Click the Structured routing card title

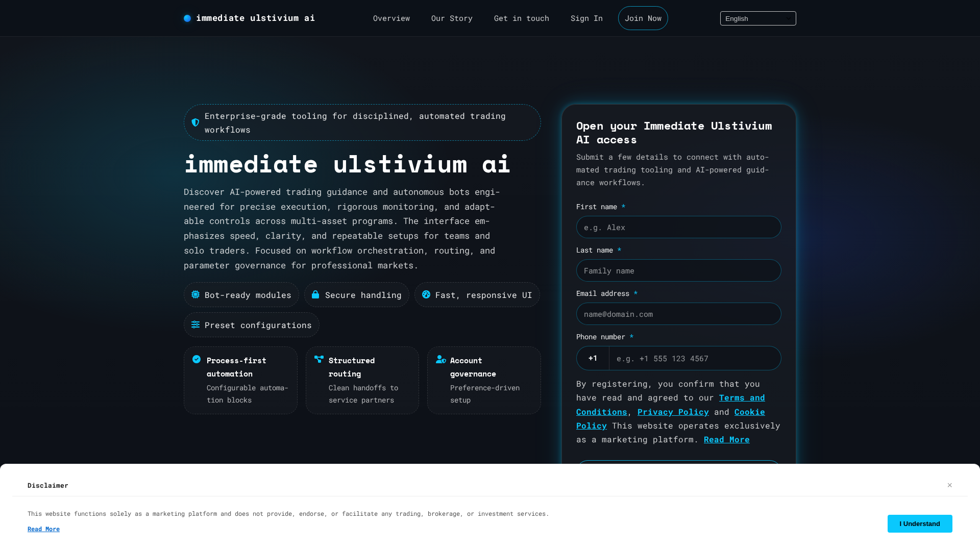pyautogui.click(x=352, y=367)
